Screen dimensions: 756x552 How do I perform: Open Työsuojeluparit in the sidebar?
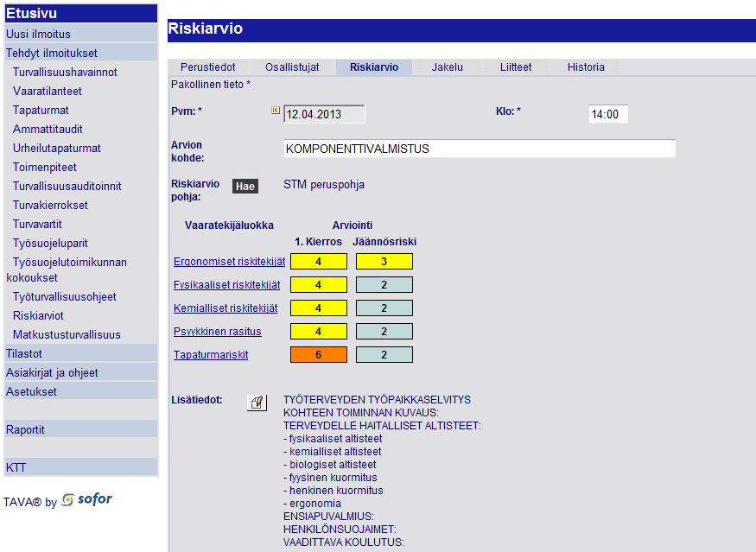[x=50, y=244]
